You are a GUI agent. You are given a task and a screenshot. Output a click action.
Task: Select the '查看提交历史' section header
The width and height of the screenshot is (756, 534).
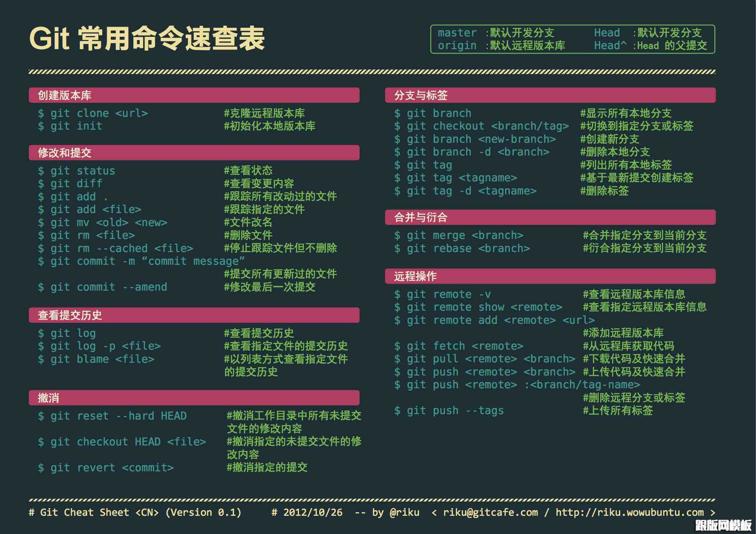(x=194, y=315)
